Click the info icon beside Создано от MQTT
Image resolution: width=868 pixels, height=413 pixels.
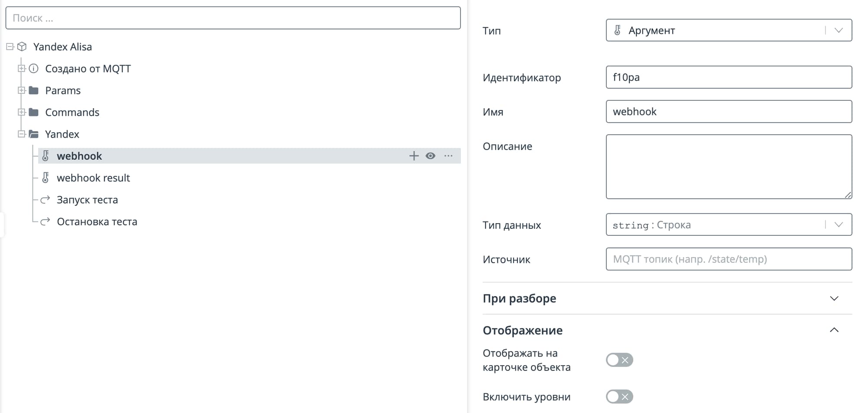click(x=34, y=69)
